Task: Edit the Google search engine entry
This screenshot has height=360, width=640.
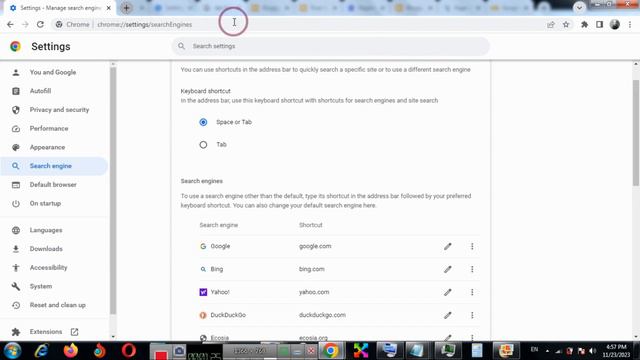Action: click(448, 247)
